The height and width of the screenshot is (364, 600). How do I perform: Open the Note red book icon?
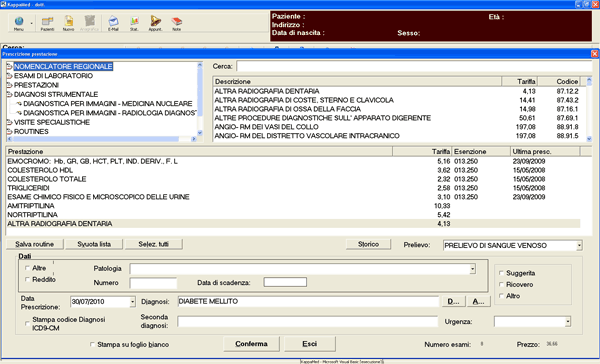click(x=176, y=23)
